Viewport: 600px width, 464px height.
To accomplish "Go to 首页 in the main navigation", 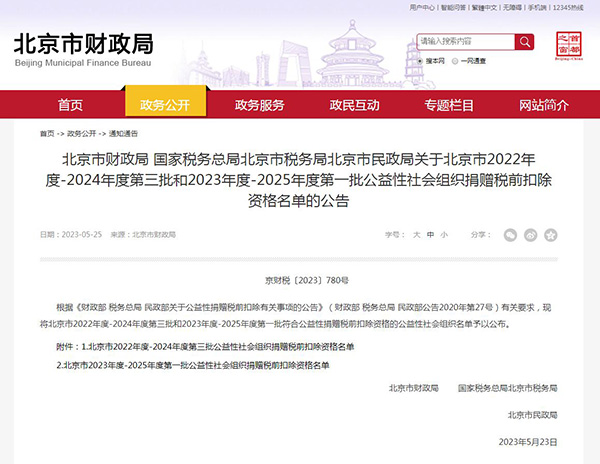I will [70, 105].
